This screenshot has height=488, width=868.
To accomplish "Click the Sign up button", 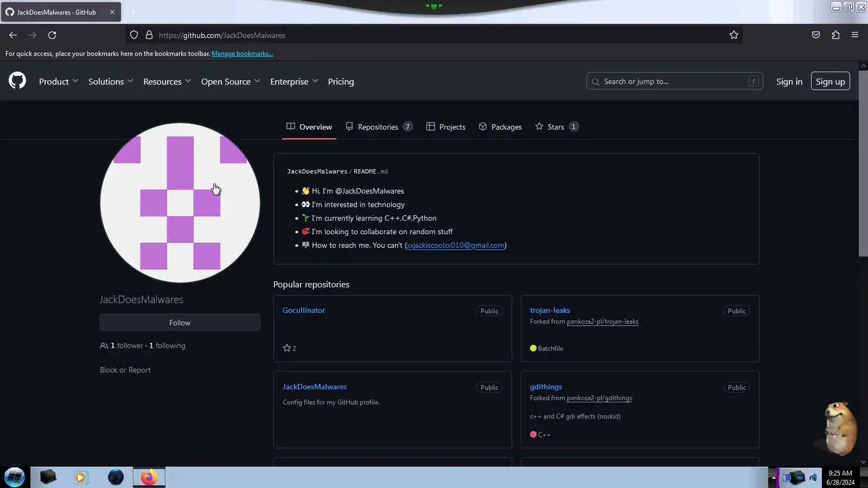I will pyautogui.click(x=830, y=81).
